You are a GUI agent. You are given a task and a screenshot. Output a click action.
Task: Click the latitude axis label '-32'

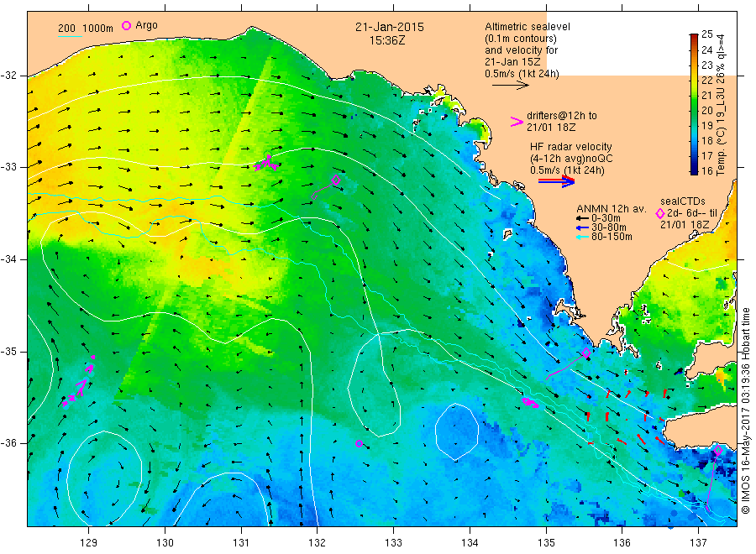9,76
